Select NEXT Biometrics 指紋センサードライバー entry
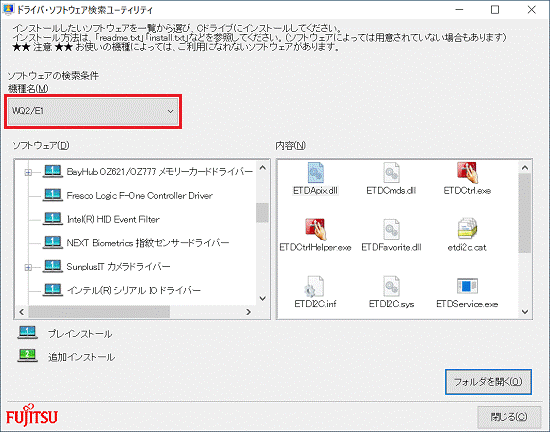This screenshot has width=550, height=432. (148, 243)
